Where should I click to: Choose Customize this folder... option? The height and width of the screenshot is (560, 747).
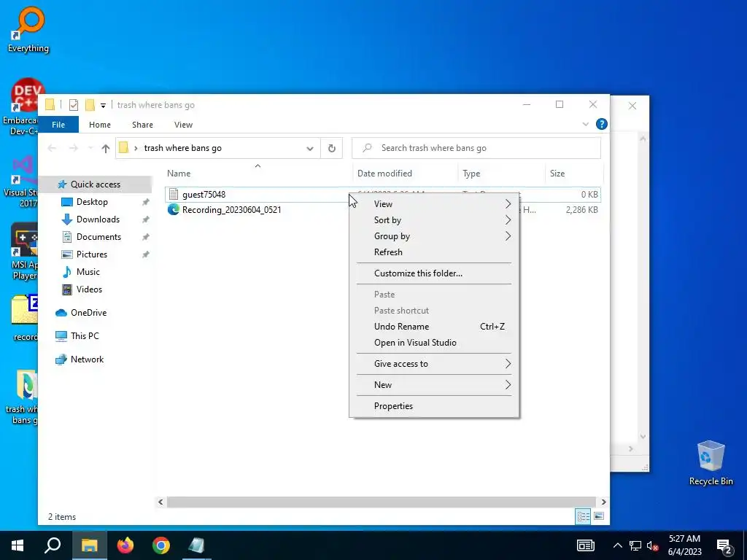[x=434, y=273]
